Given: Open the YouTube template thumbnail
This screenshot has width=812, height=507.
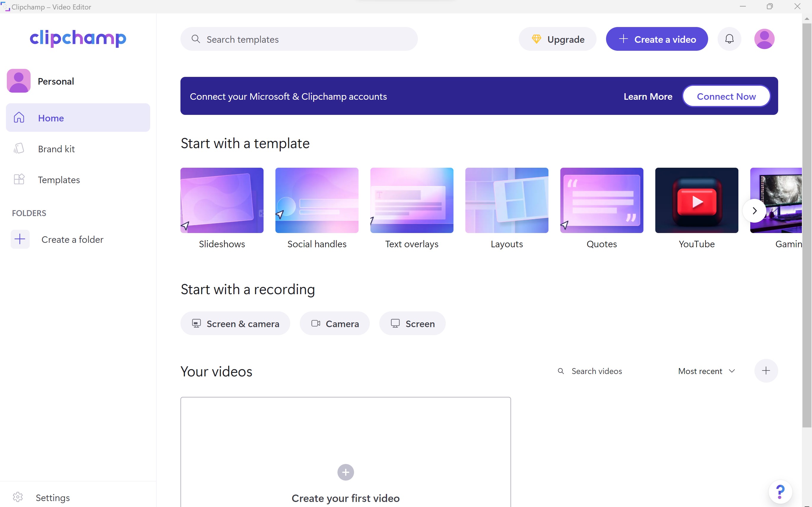Looking at the screenshot, I should point(696,200).
